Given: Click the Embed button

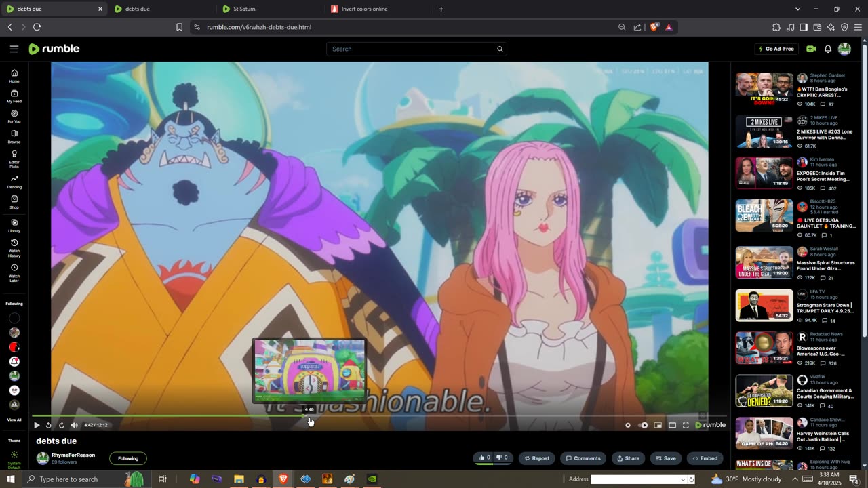Looking at the screenshot, I should (705, 458).
